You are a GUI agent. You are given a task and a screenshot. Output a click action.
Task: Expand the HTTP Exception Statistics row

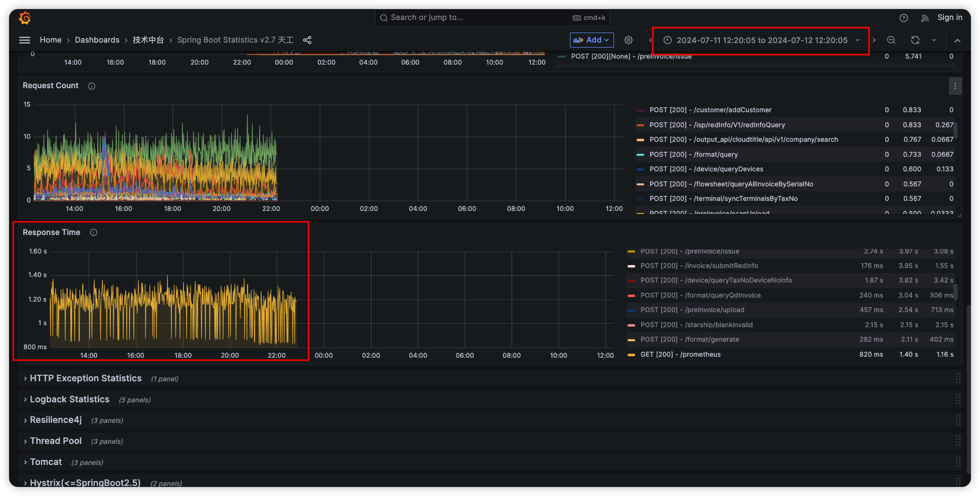click(85, 379)
